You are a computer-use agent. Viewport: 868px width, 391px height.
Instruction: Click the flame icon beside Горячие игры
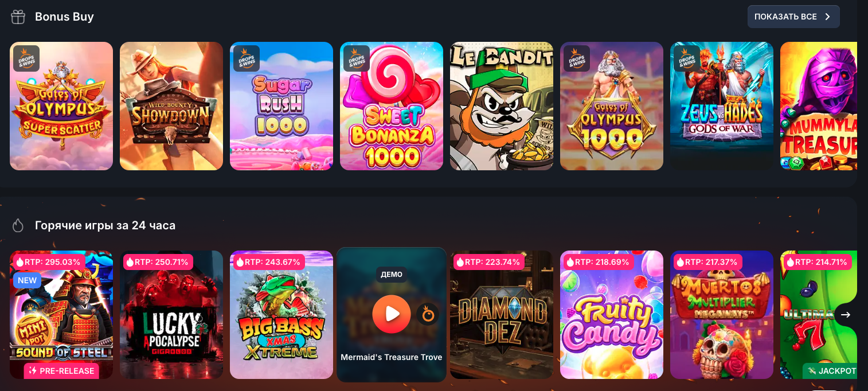18,225
